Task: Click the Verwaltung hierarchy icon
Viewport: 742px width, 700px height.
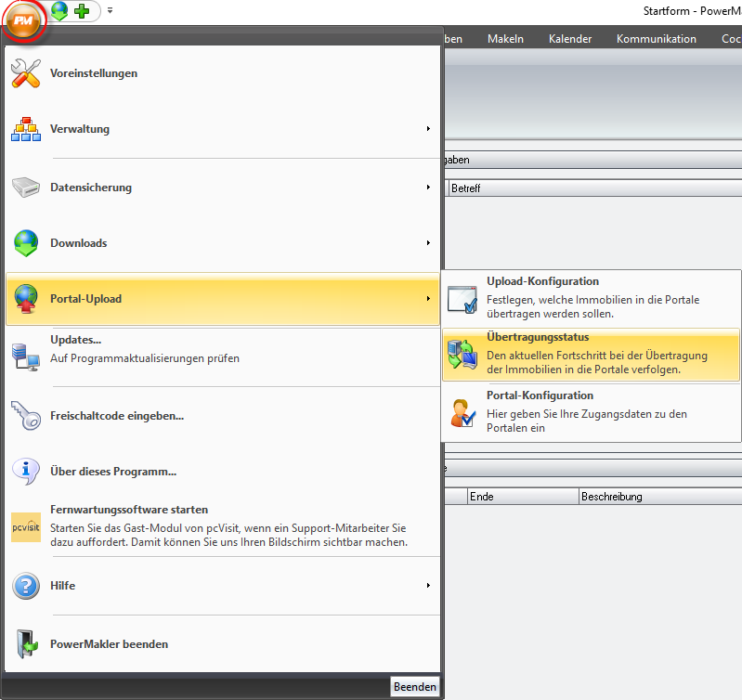Action: 26,129
